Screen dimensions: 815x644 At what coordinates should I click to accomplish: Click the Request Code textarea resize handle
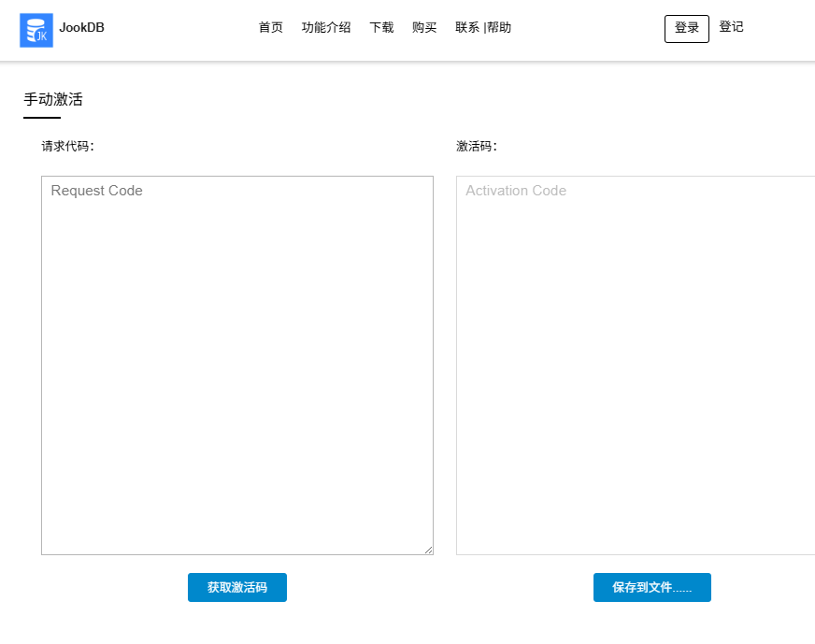(429, 551)
